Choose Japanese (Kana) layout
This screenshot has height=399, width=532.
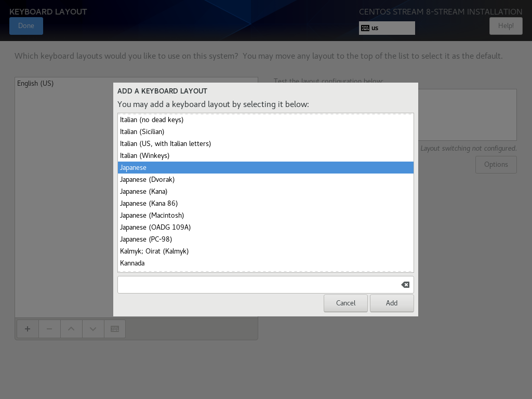point(265,191)
